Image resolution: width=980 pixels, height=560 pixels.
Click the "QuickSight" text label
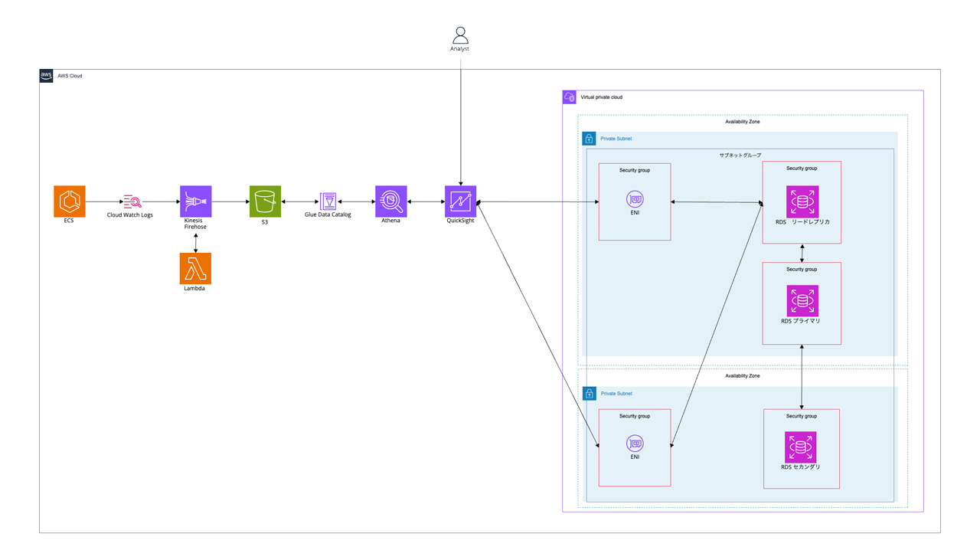point(460,221)
